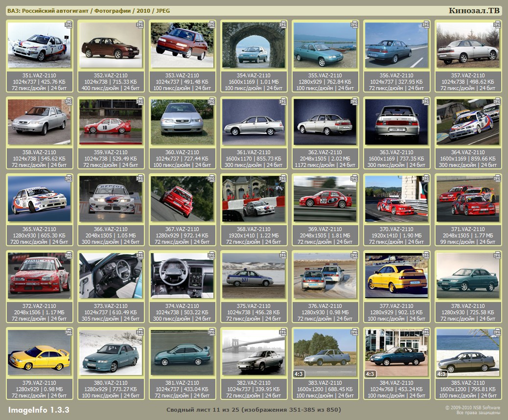508x420 pixels.
Task: Open the rear view car thumbnail 363.VAZ-2110
Action: click(396, 122)
